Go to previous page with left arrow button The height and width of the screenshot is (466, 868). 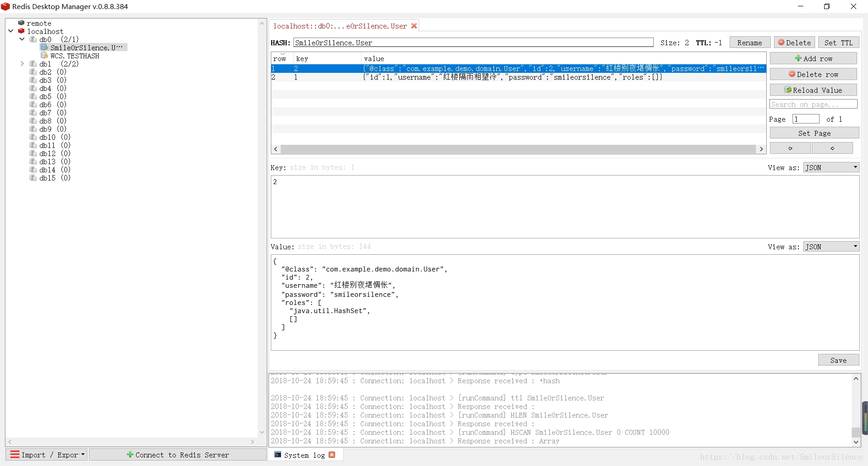[790, 148]
